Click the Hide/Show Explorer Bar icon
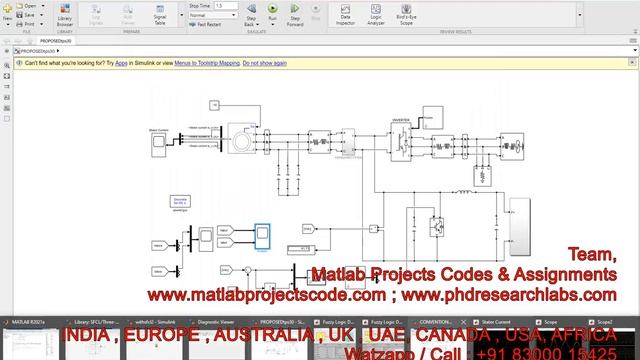 tap(7, 51)
